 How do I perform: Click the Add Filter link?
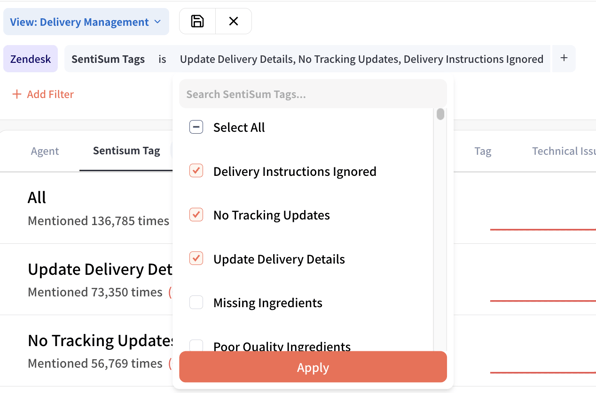point(43,94)
